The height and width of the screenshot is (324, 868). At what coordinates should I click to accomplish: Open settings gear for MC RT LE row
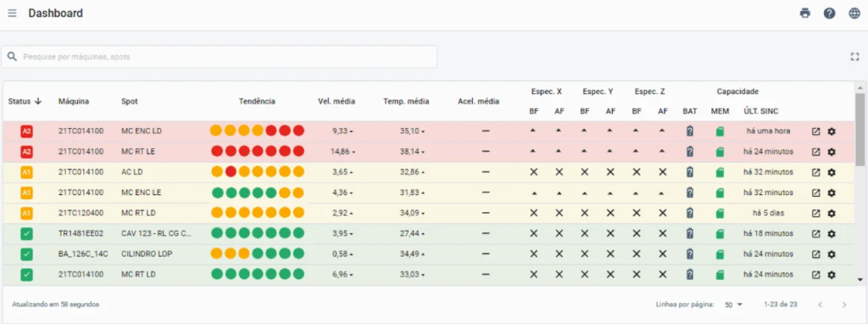(831, 152)
